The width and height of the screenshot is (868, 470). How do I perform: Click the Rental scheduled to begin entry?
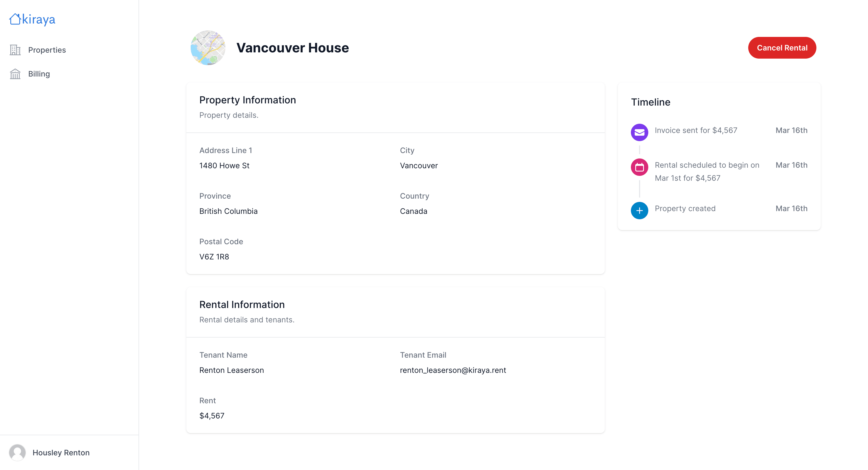tap(707, 172)
